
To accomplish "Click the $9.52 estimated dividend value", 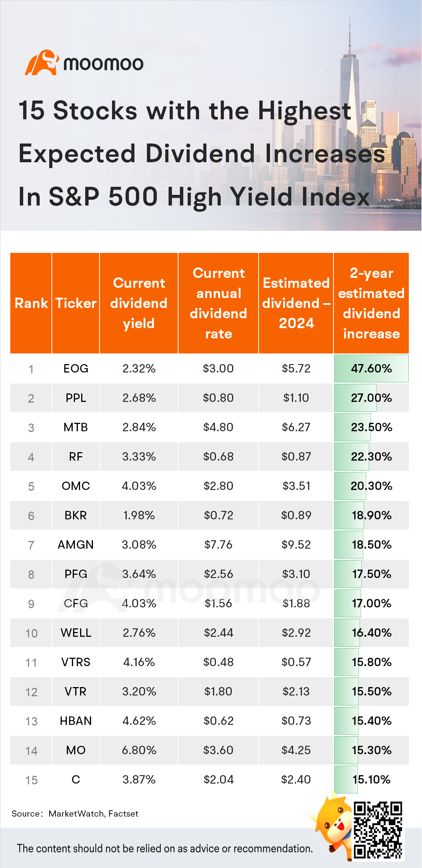I will (x=296, y=545).
